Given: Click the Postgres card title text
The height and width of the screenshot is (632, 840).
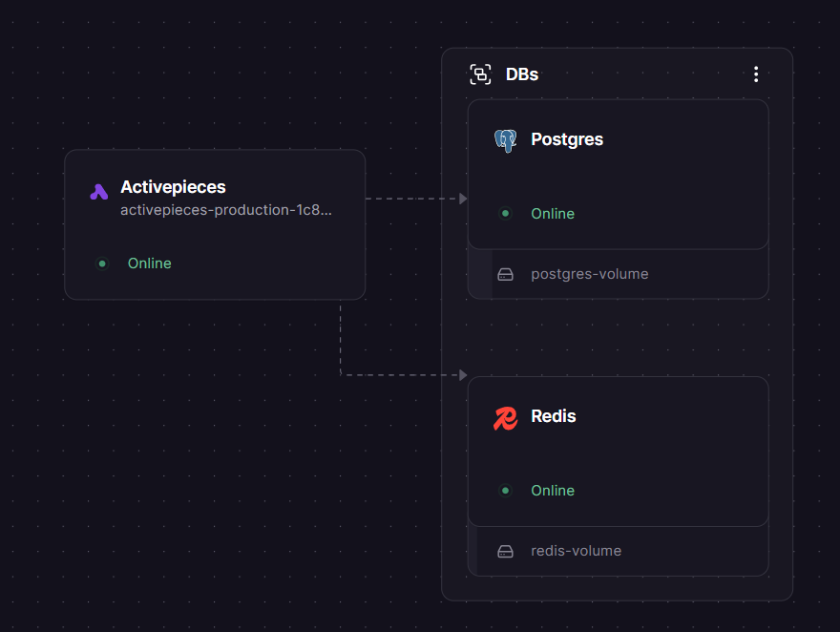Looking at the screenshot, I should (x=567, y=139).
